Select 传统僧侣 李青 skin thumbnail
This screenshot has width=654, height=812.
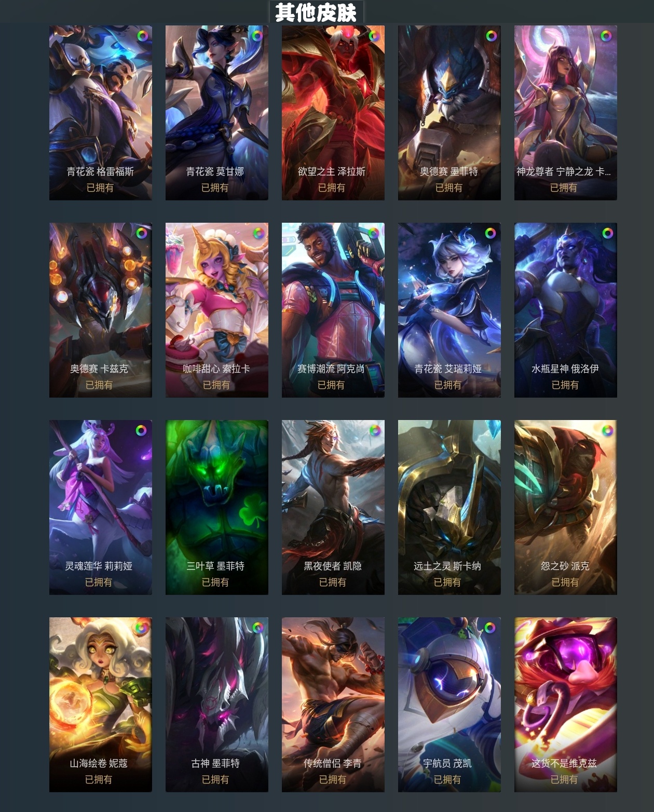coord(333,705)
